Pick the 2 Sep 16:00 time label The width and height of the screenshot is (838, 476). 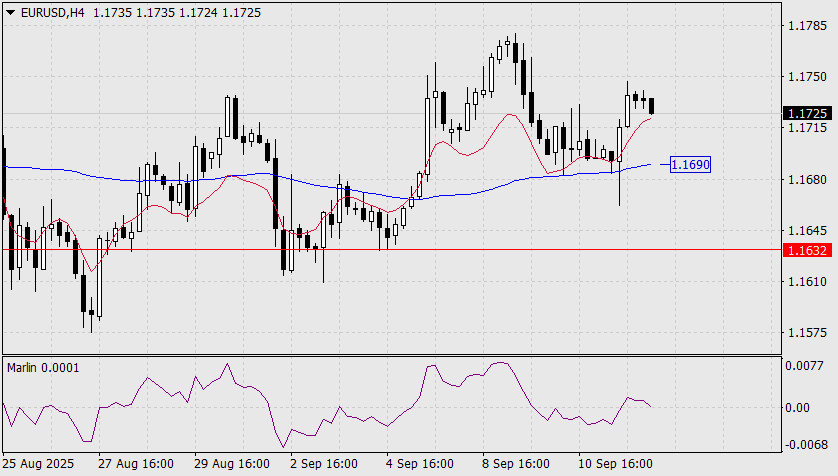(324, 464)
